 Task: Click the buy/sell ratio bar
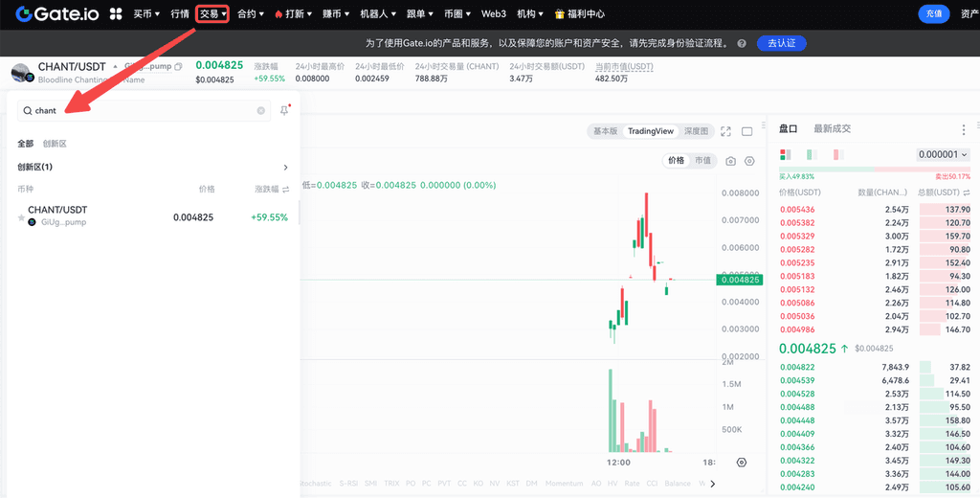coord(875,170)
